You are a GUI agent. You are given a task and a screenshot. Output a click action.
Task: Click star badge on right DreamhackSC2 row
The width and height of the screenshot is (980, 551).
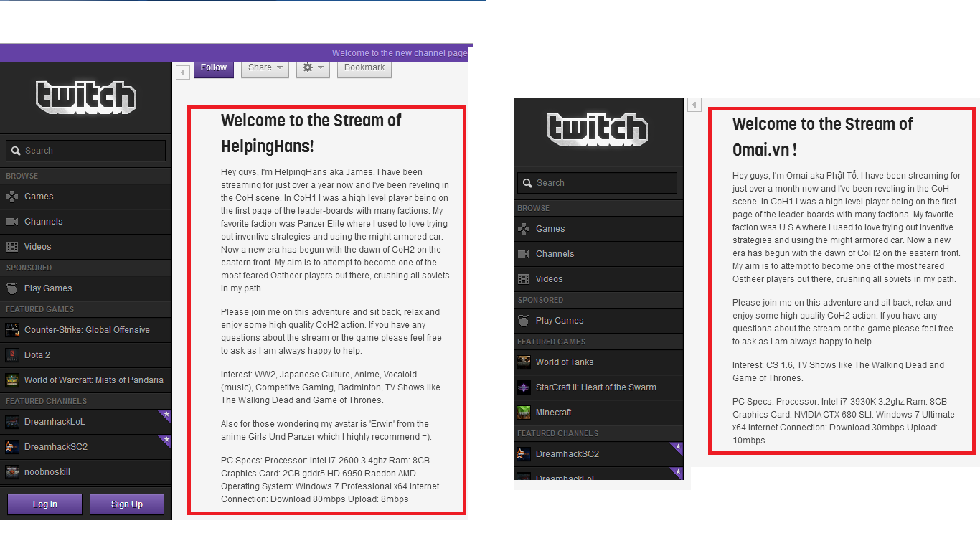[x=678, y=447]
